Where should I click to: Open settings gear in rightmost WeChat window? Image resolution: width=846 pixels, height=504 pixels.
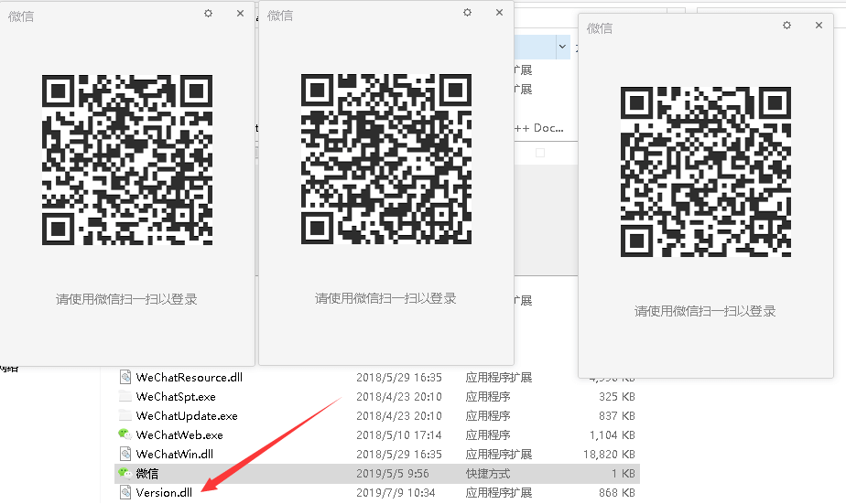pos(786,26)
